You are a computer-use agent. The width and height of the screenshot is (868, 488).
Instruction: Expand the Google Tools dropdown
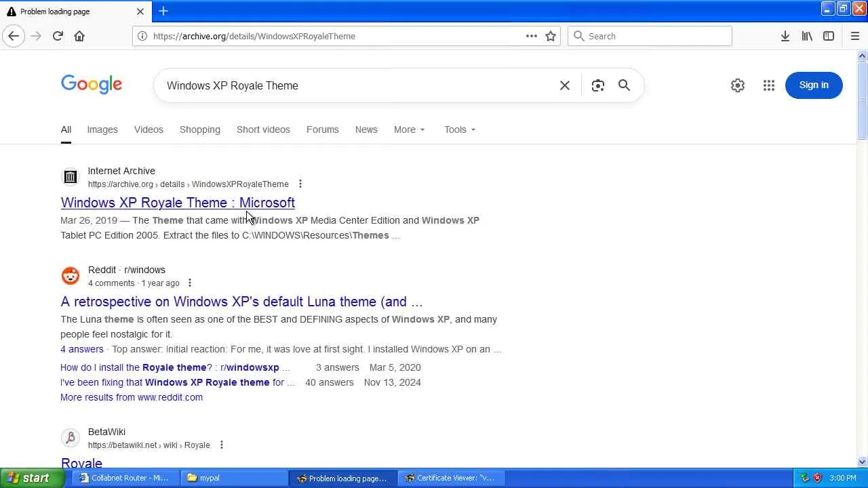[460, 129]
